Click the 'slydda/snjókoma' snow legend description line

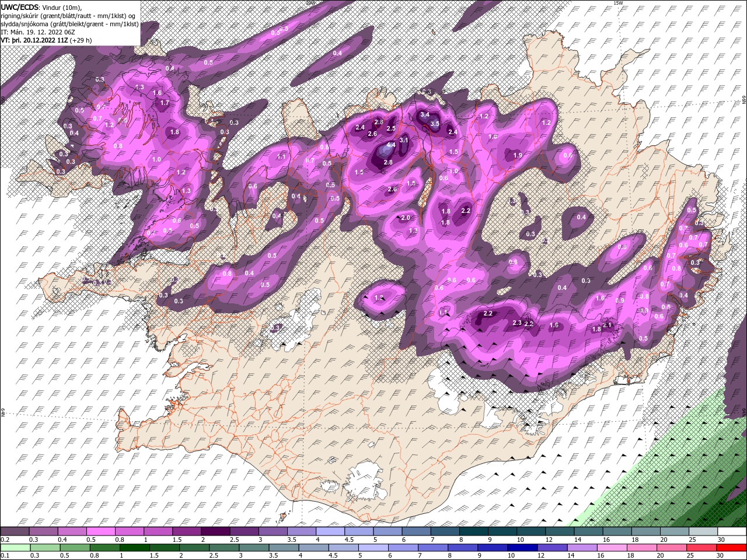point(70,24)
